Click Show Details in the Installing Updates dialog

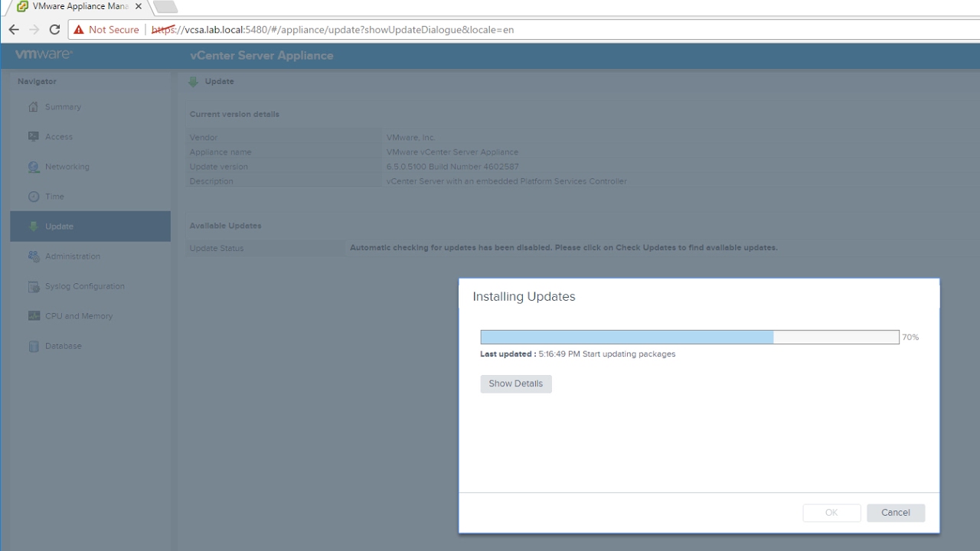tap(516, 384)
